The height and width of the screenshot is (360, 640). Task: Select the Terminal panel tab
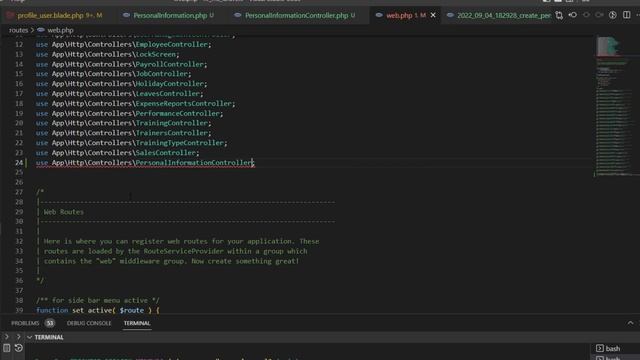pyautogui.click(x=137, y=323)
